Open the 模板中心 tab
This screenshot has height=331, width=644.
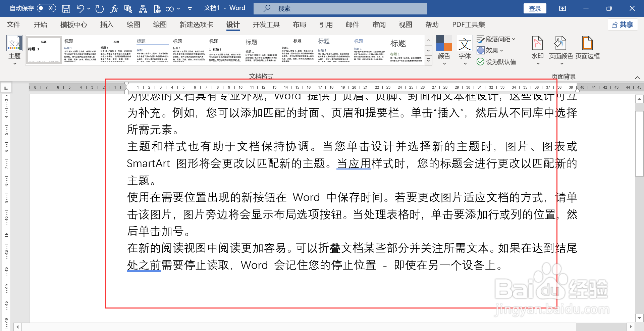coord(74,25)
